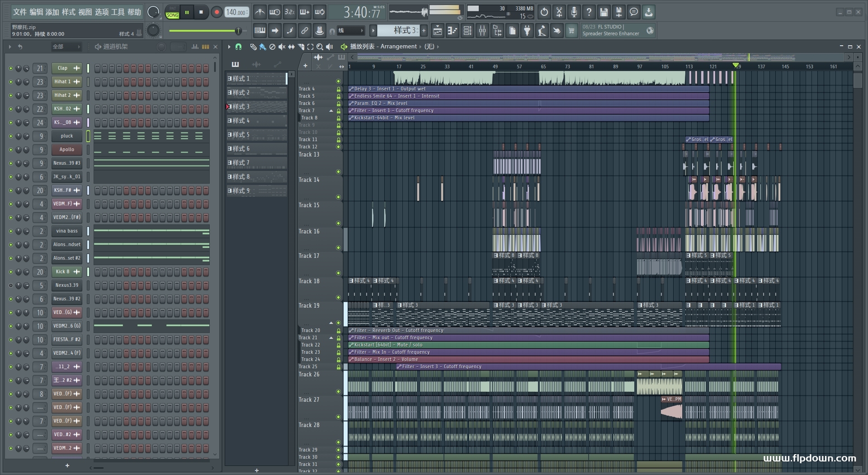Click the save project floppy icon
868x475 pixels.
[x=604, y=12]
